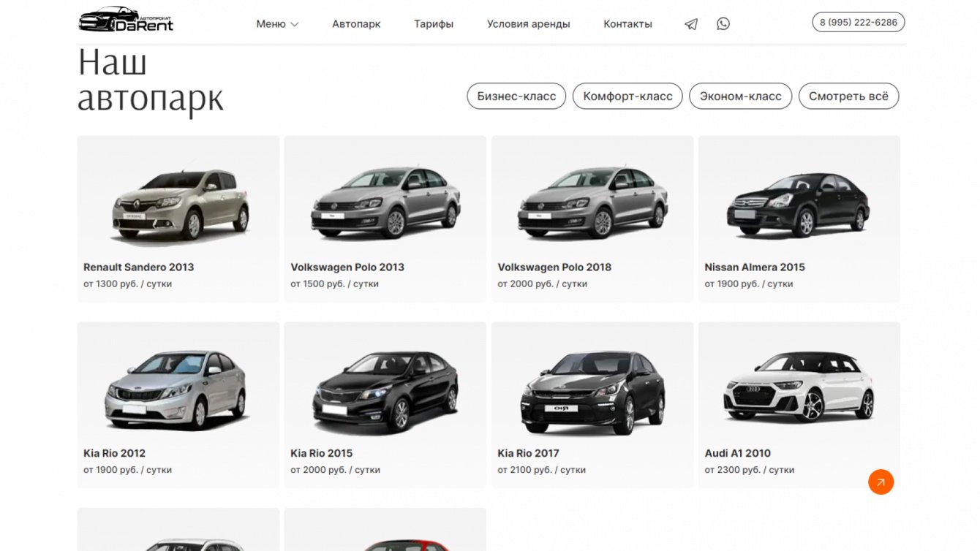
Task: Click price text от 1300 руб. / сутки
Action: (127, 284)
